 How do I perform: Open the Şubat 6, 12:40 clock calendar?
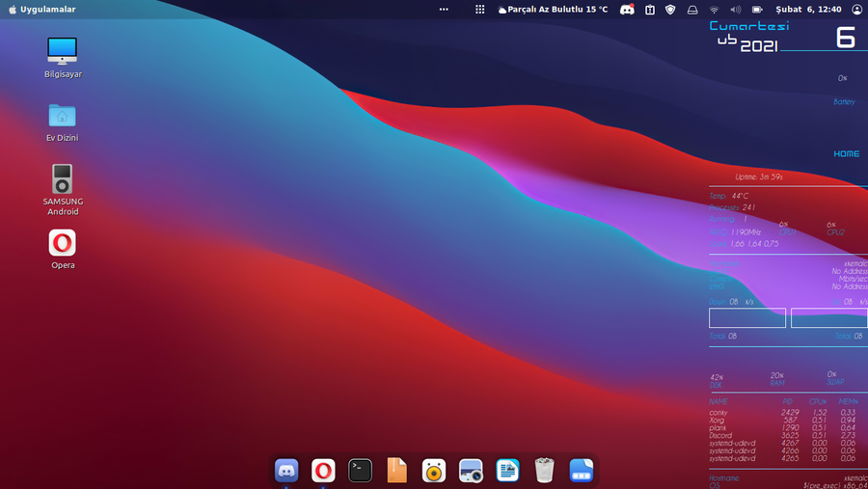point(808,10)
